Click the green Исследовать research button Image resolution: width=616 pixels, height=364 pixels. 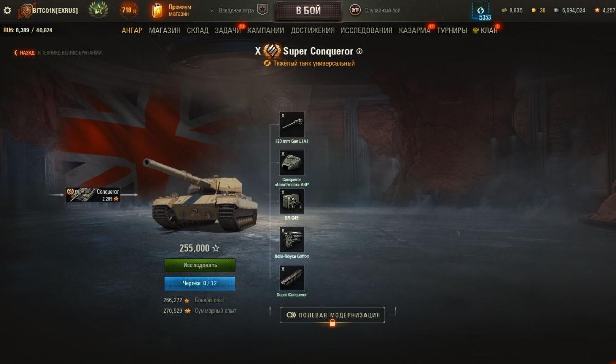point(200,265)
